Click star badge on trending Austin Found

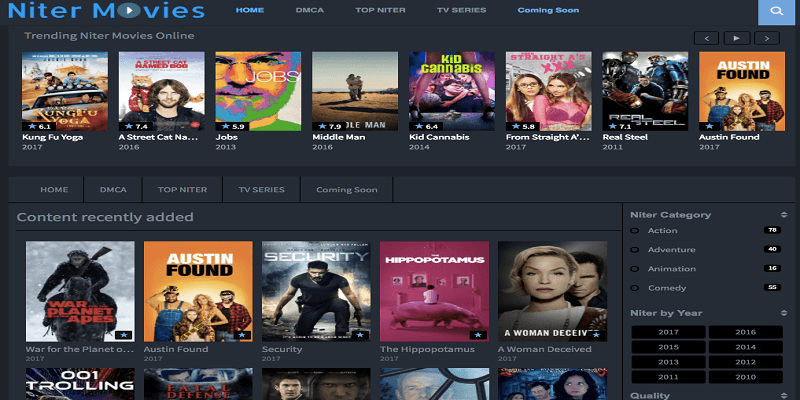tap(709, 126)
